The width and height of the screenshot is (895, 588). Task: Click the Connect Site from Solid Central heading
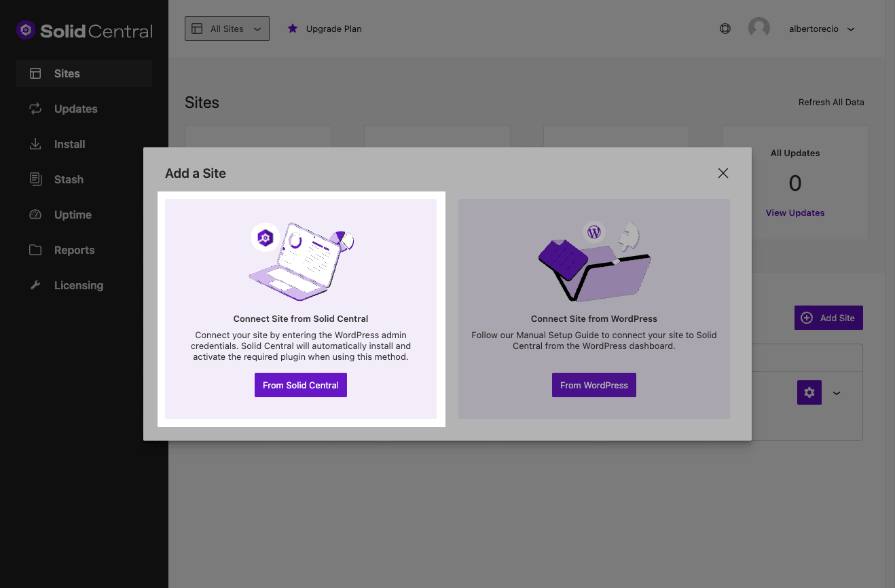click(x=301, y=318)
